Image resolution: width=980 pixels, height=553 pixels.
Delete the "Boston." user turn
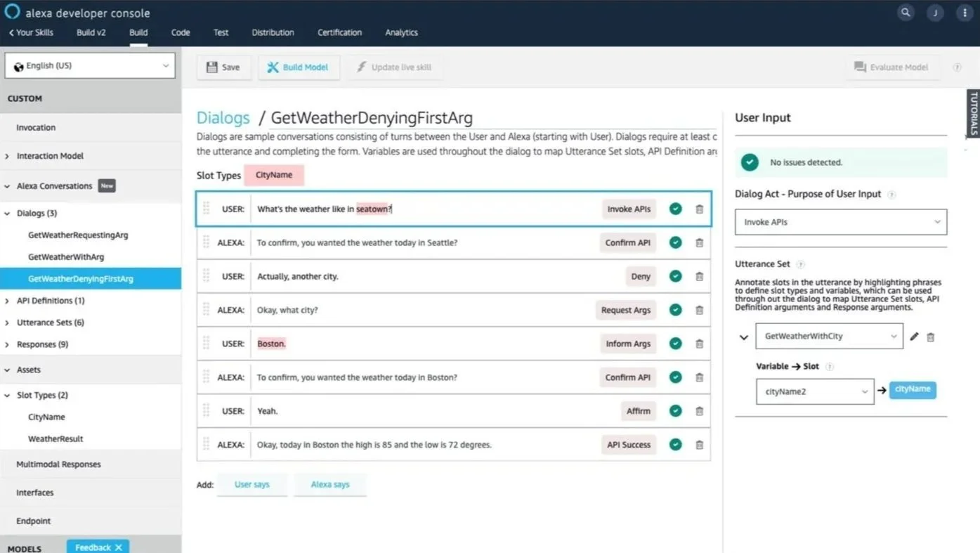(699, 344)
